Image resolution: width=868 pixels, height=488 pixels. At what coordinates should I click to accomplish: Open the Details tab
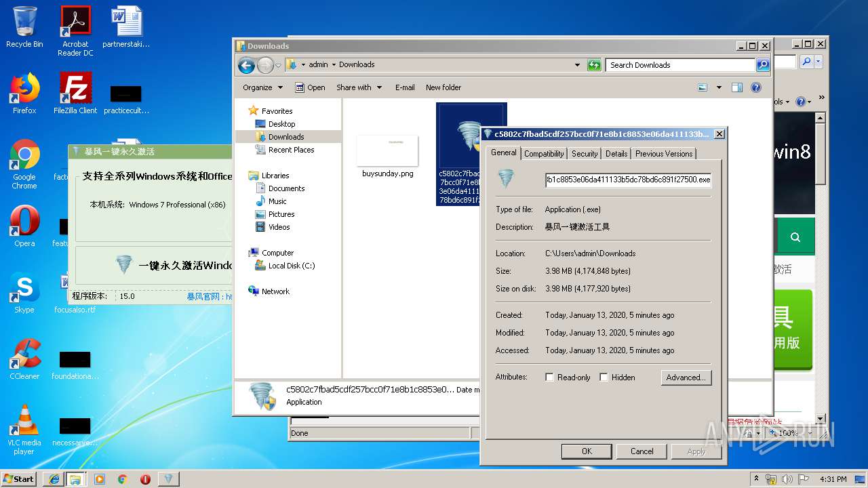point(616,154)
